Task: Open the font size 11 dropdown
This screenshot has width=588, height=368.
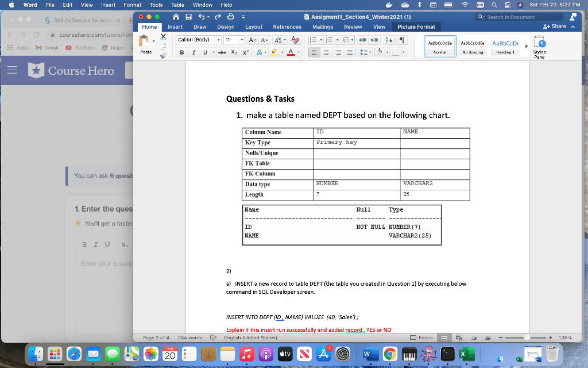Action: coord(242,39)
